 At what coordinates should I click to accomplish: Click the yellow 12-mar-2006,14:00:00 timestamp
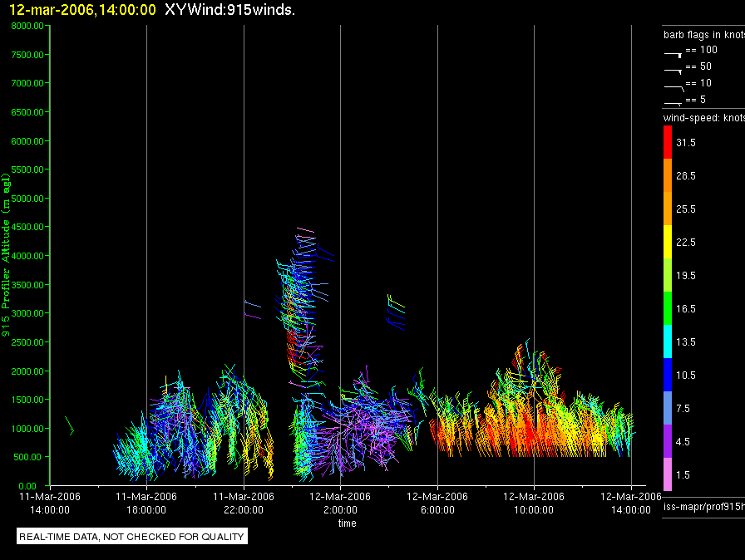[x=82, y=9]
